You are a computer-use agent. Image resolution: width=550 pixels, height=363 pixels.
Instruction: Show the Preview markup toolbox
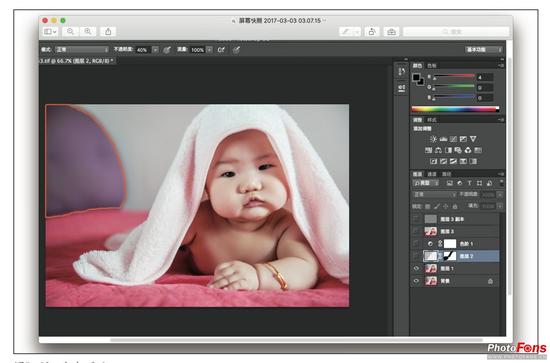[391, 32]
